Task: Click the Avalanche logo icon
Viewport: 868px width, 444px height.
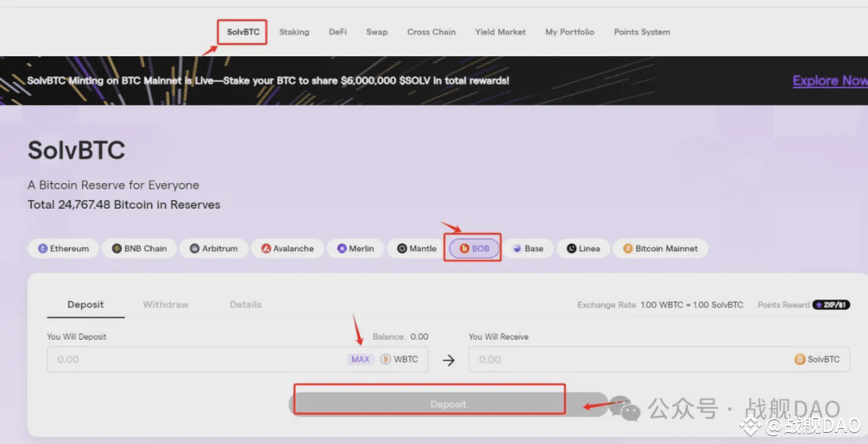Action: point(266,249)
